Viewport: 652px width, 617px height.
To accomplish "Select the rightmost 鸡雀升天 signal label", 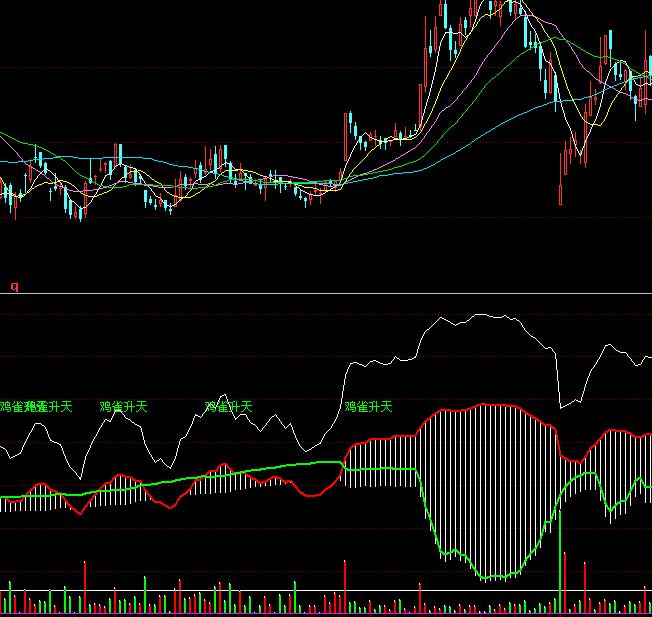I will tap(368, 407).
